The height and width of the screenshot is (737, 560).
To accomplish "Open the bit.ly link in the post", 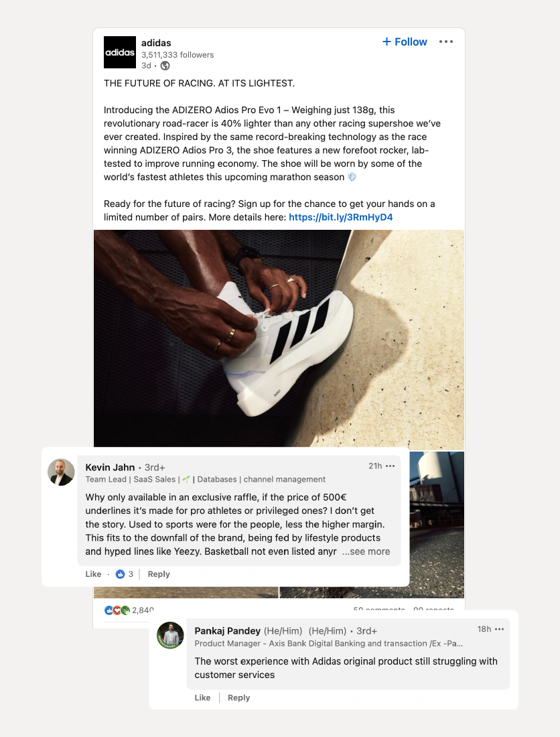I will click(x=340, y=217).
